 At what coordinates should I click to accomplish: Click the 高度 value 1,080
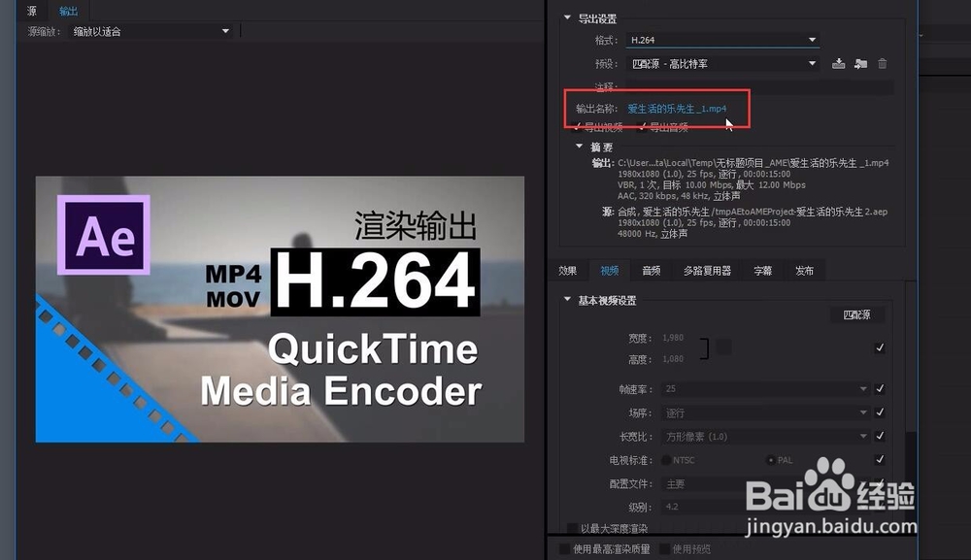coord(673,359)
